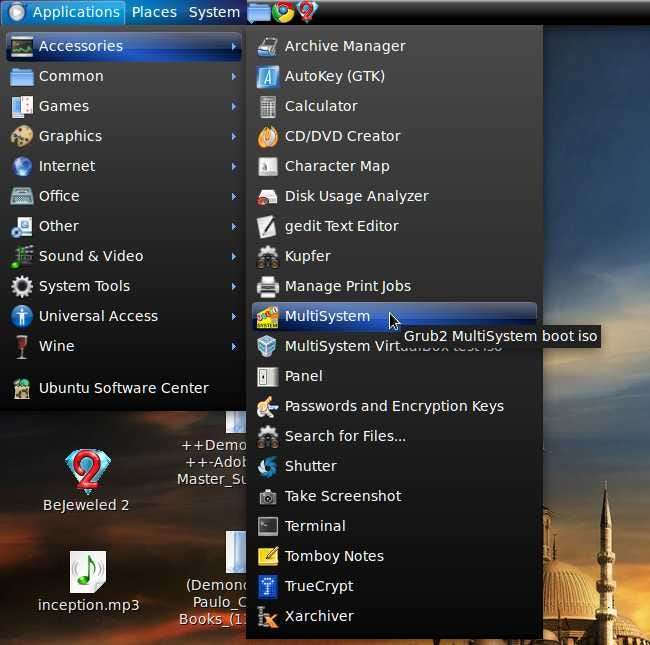Click the Disk Usage Analyzer icon
The height and width of the screenshot is (645, 650).
tap(267, 196)
